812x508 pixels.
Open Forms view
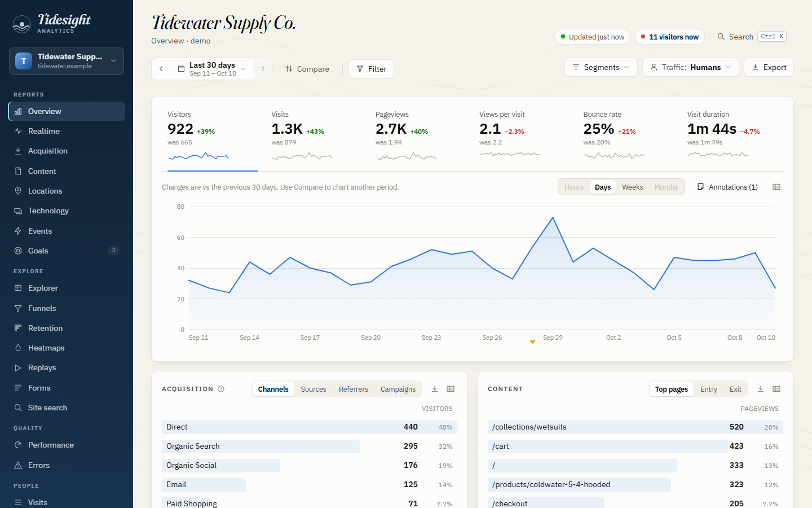click(67, 388)
